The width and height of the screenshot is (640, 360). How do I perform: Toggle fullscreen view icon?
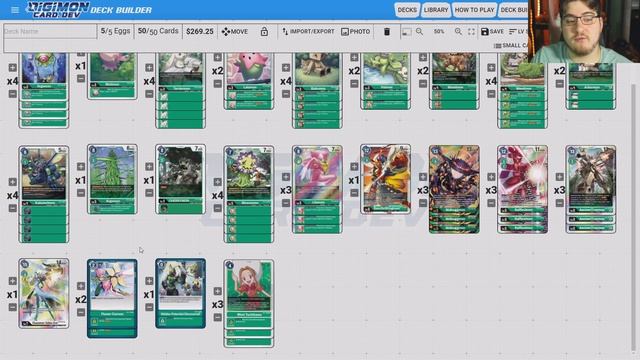tap(471, 31)
